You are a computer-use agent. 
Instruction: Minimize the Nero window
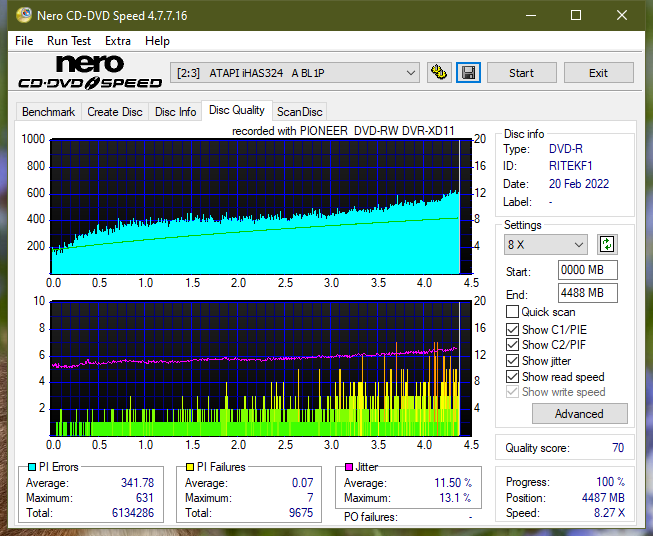(531, 15)
